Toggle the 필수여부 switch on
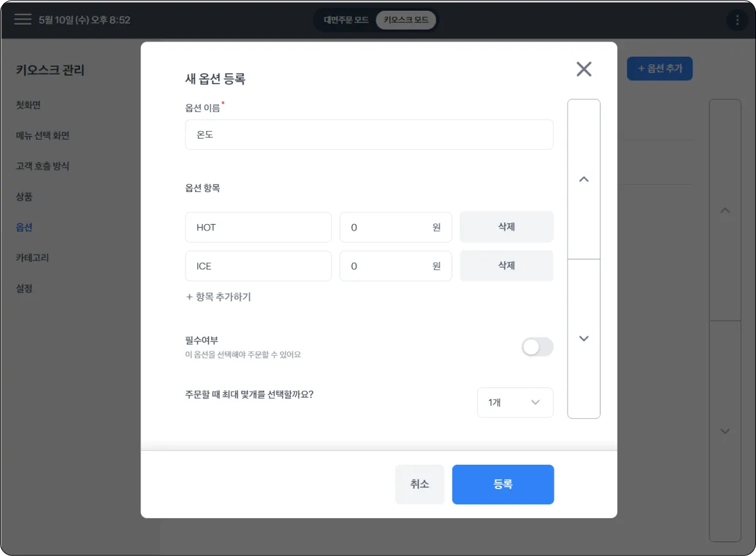The width and height of the screenshot is (756, 556). click(537, 347)
